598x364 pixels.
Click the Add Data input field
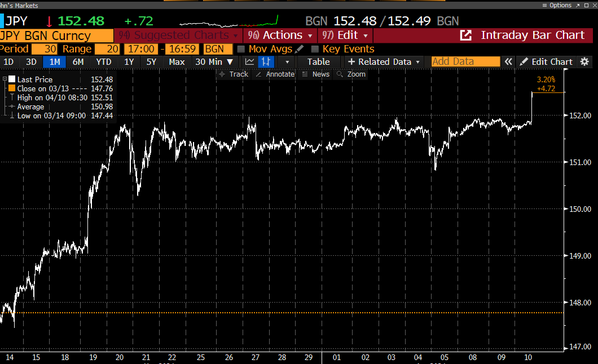tap(465, 61)
